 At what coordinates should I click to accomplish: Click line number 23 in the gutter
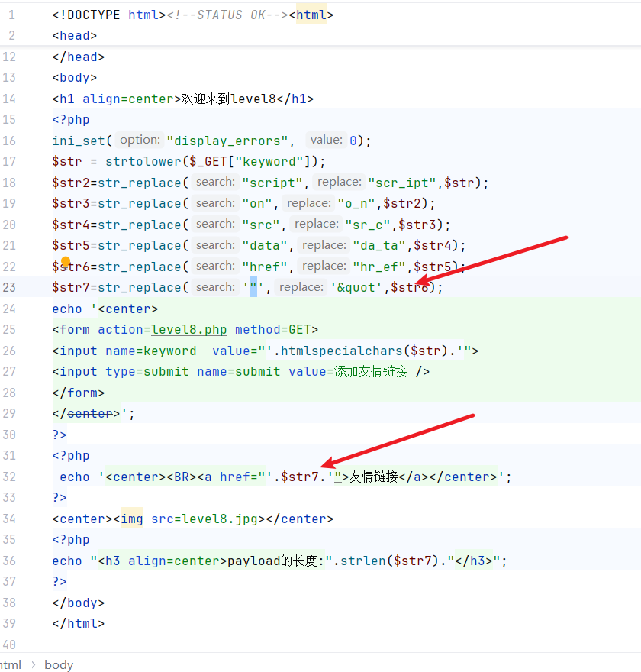pyautogui.click(x=9, y=287)
